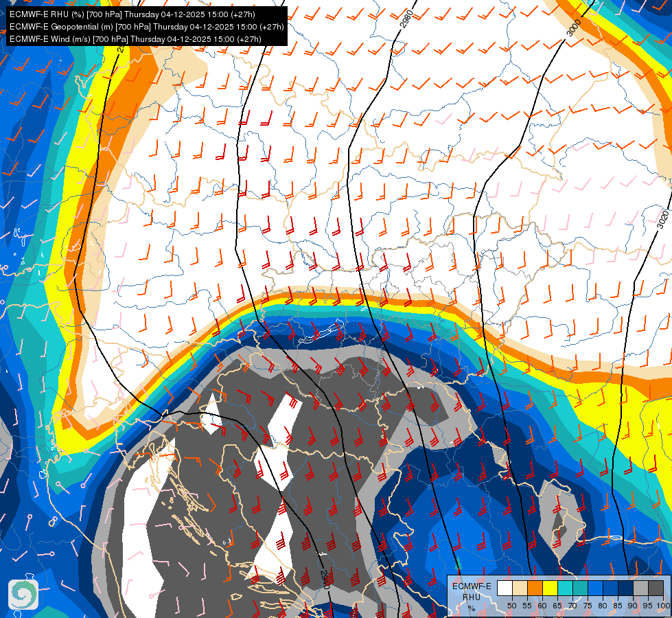This screenshot has width=672, height=618.
Task: Click the legend tick value '75'
Action: click(x=588, y=606)
